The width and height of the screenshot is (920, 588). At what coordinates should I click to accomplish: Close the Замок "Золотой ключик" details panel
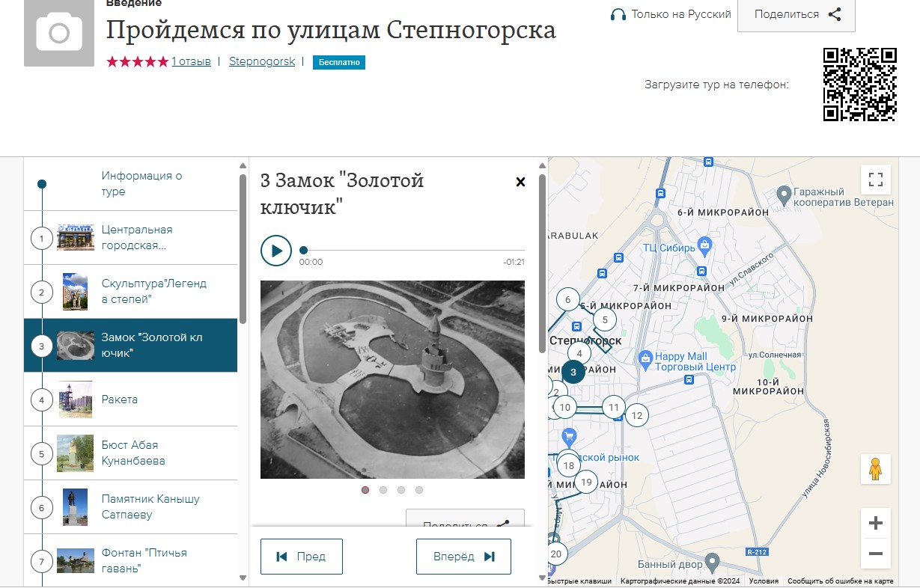coord(521,182)
